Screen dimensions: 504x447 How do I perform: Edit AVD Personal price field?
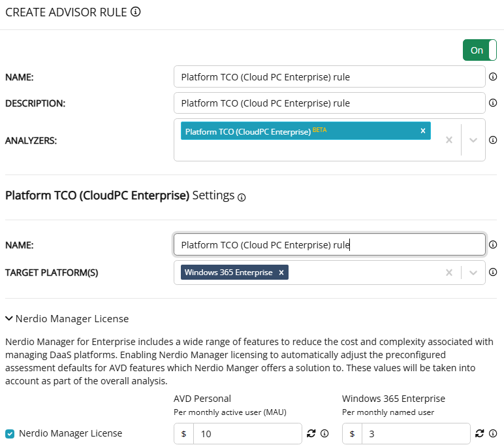(247, 434)
